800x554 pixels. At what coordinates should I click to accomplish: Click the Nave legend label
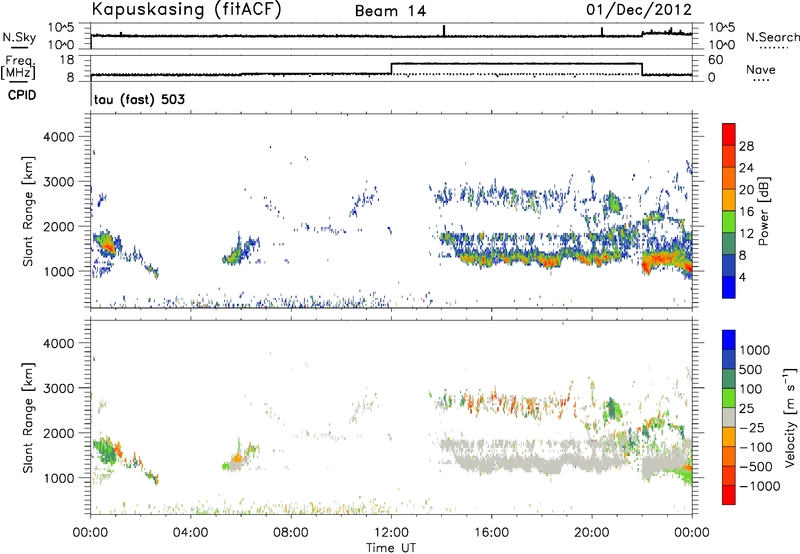pyautogui.click(x=761, y=70)
